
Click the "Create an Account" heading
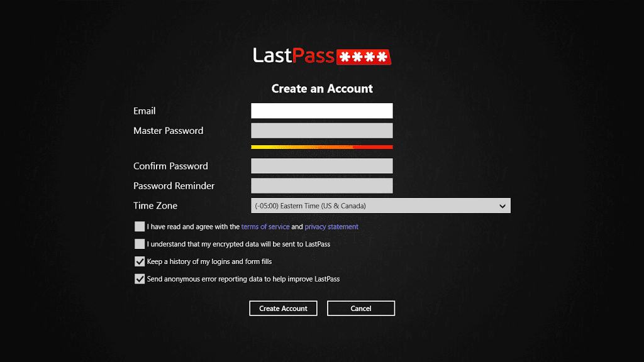click(x=322, y=89)
